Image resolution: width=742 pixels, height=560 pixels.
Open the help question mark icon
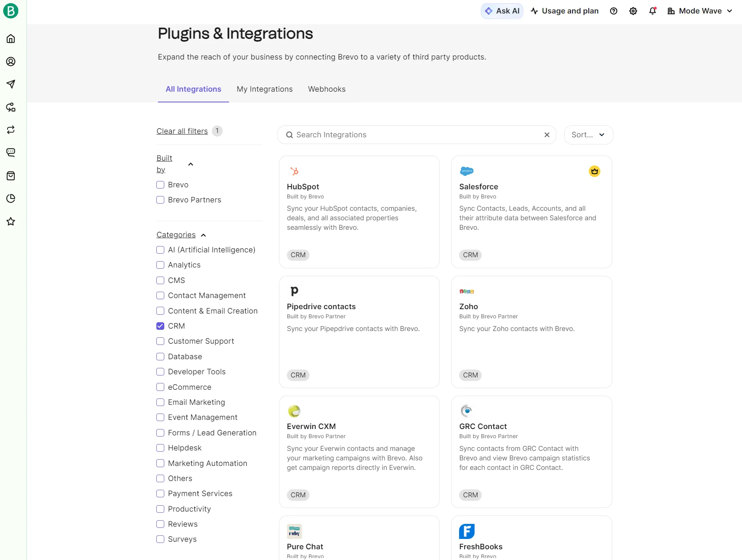613,11
